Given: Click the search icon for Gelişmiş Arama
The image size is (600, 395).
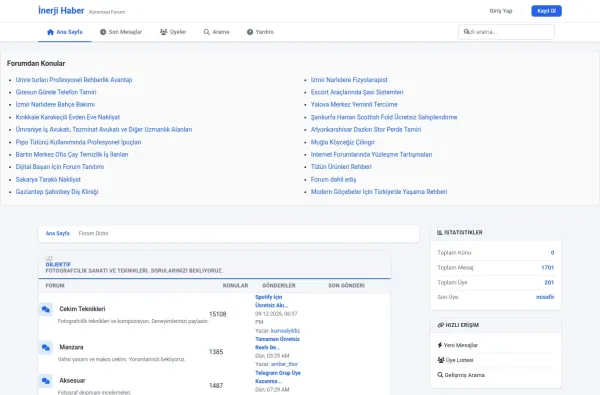Looking at the screenshot, I should (x=440, y=375).
